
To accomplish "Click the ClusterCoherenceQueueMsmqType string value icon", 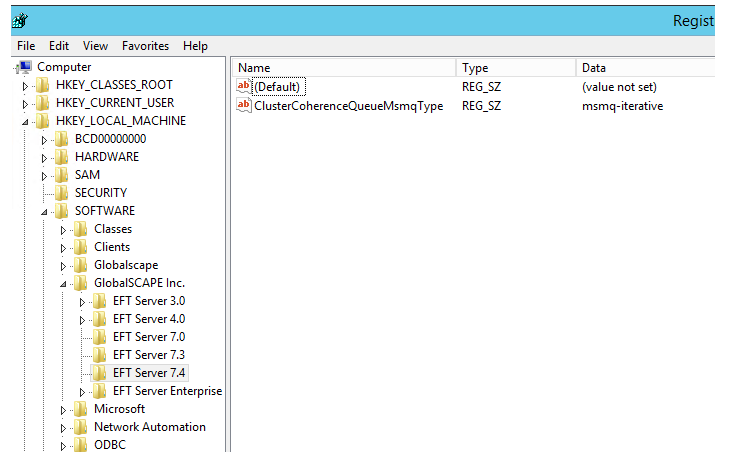I will coord(244,106).
